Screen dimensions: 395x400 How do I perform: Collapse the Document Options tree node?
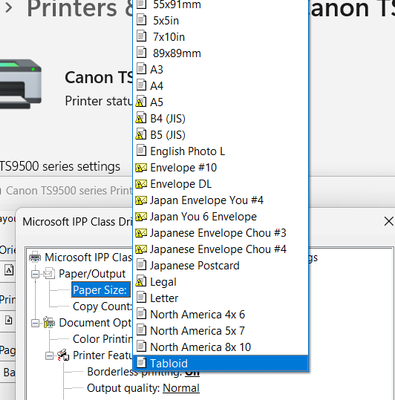(x=35, y=323)
